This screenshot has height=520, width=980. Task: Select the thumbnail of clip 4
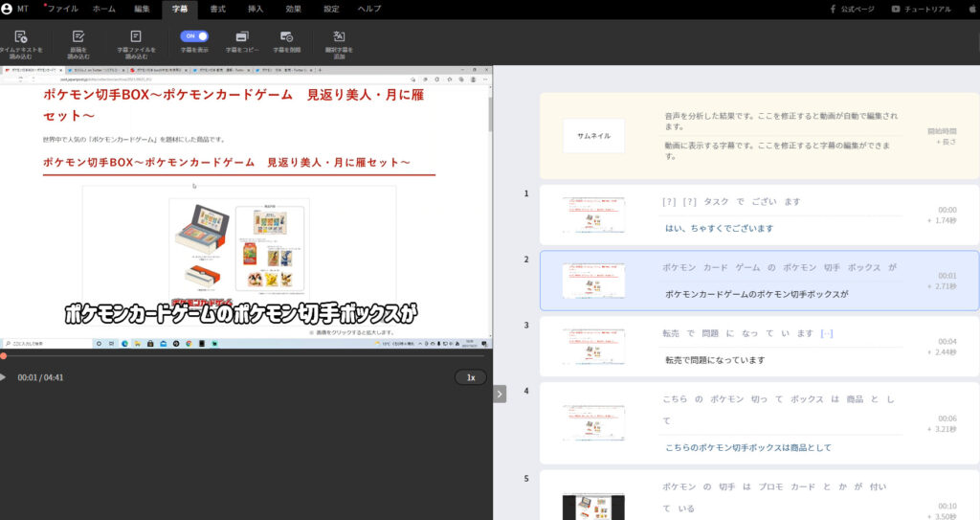(593, 422)
